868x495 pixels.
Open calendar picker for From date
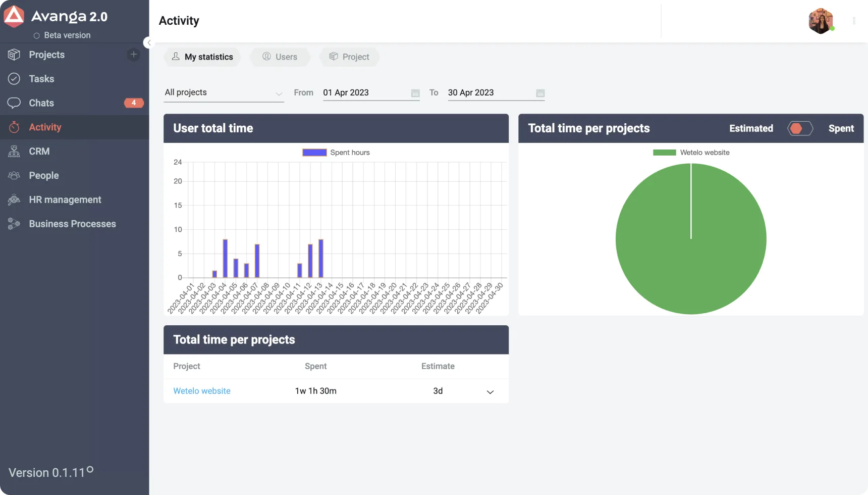(415, 93)
